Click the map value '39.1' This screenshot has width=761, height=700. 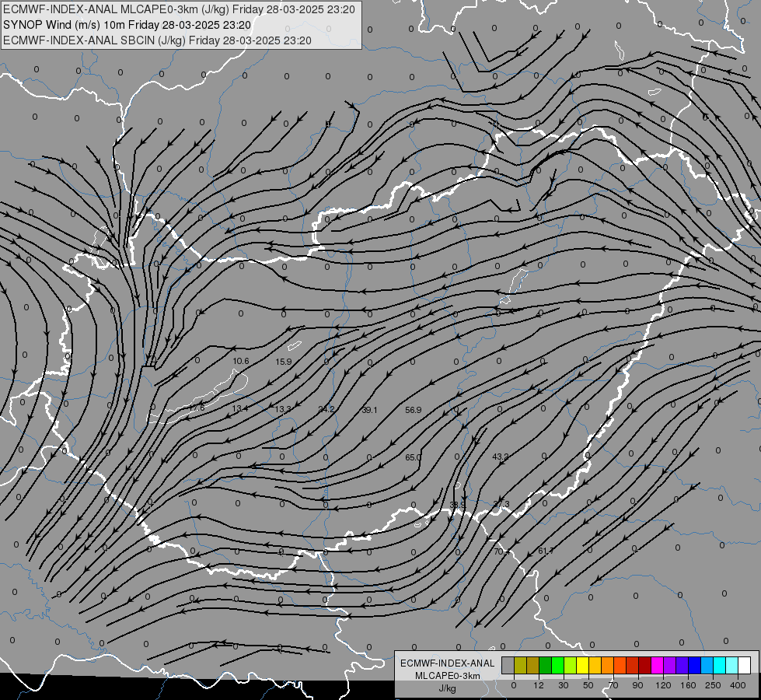[369, 410]
